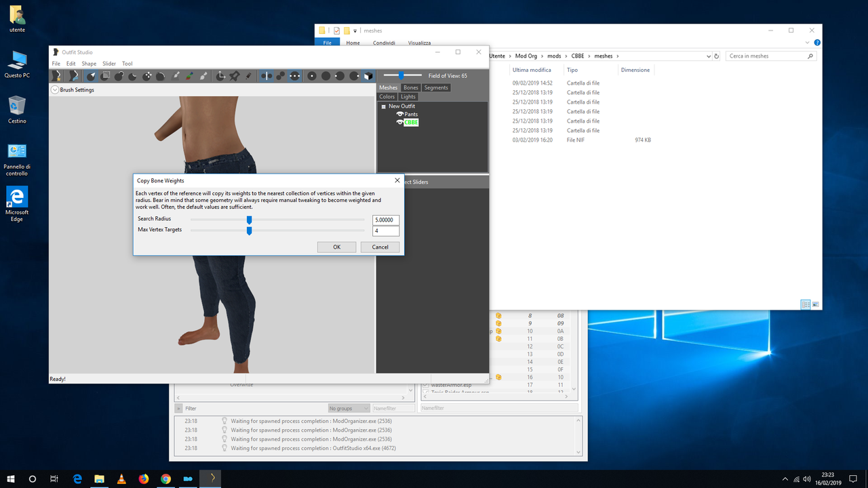Sort Explorer files by Dimensione column
Screen dimensions: 868x488
click(x=635, y=70)
